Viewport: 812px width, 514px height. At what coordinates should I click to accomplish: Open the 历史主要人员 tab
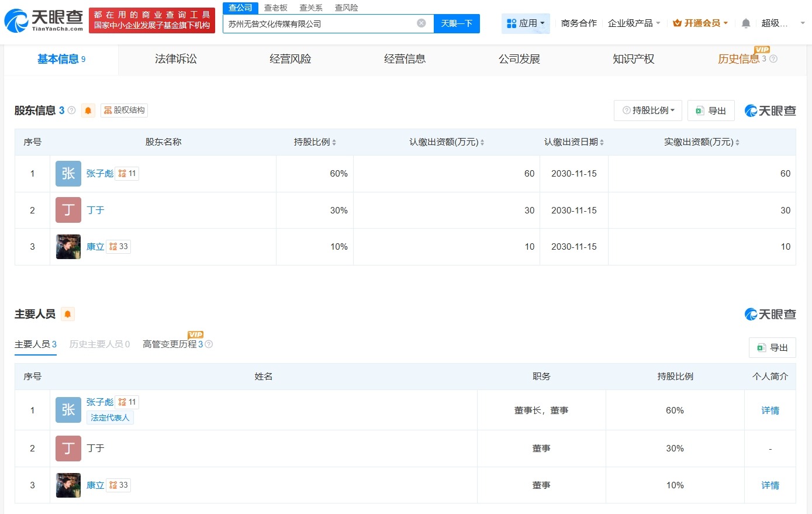99,344
